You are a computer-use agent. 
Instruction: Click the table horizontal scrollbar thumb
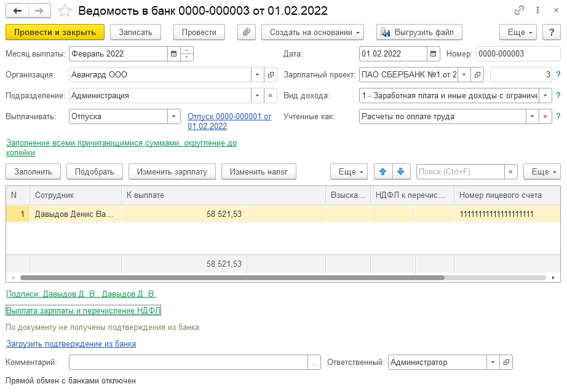[x=232, y=278]
